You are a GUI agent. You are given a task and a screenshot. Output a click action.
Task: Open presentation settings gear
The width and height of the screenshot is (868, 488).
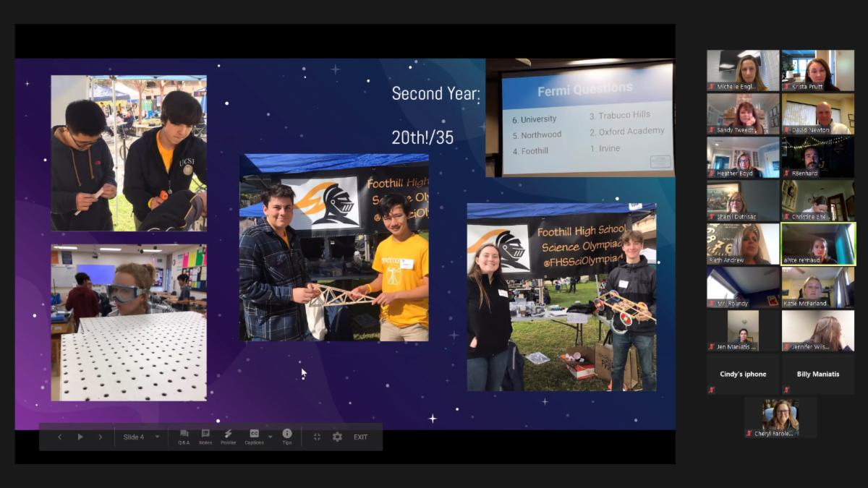(337, 437)
